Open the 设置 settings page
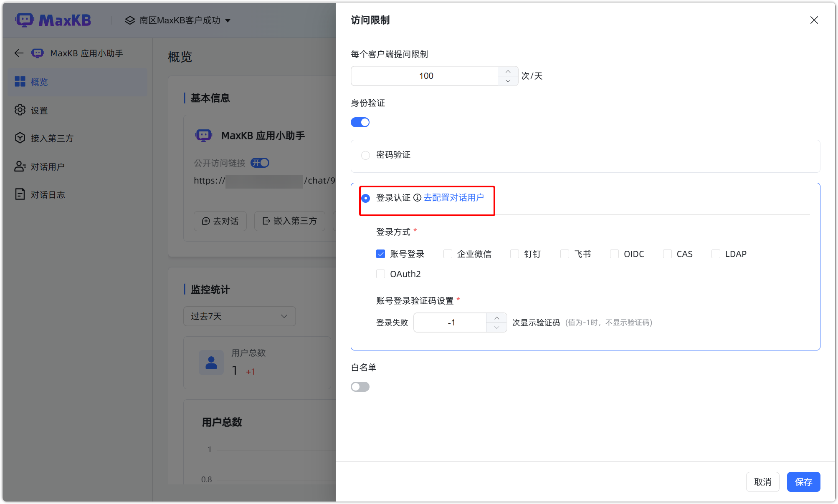The image size is (838, 504). pyautogui.click(x=40, y=110)
